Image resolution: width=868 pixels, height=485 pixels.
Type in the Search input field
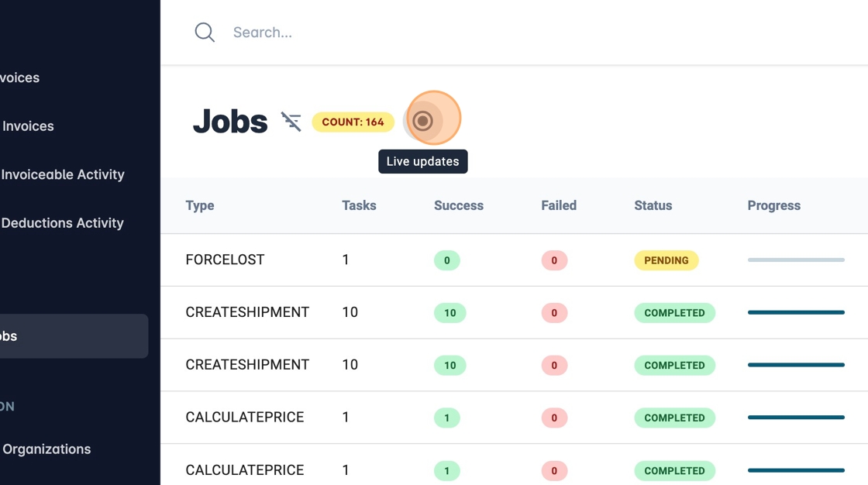[x=465, y=33]
